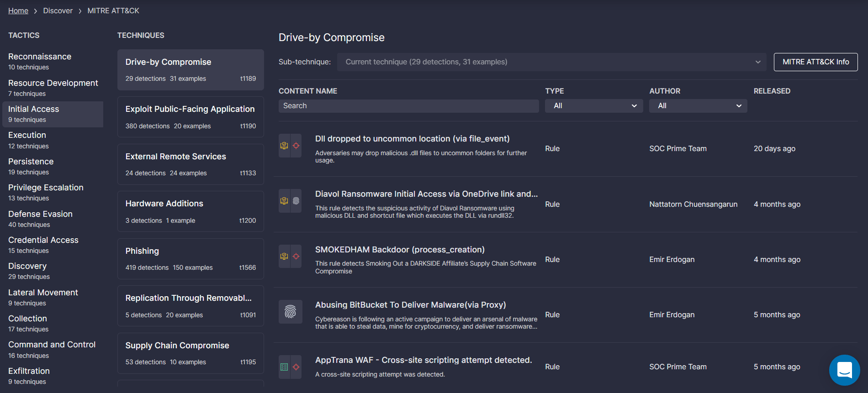Viewport: 868px width, 393px height.
Task: Open 'SMOKEDHAM Backdoor (process_creation)' rule
Action: 400,250
